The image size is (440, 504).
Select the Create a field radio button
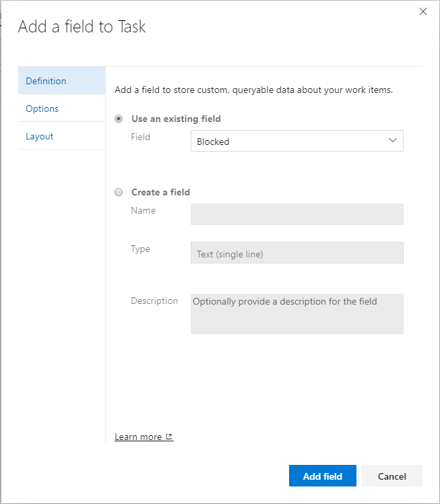pyautogui.click(x=119, y=192)
